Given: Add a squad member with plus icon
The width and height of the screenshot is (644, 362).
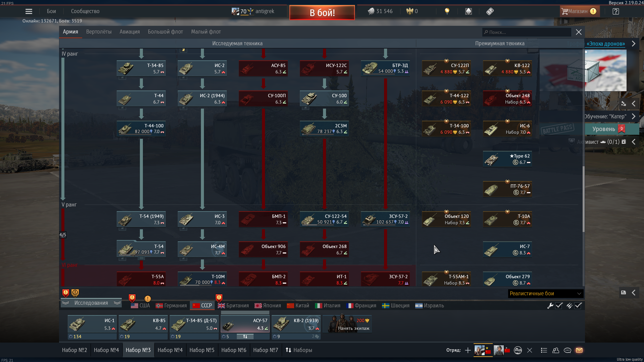Looking at the screenshot, I should 468,350.
